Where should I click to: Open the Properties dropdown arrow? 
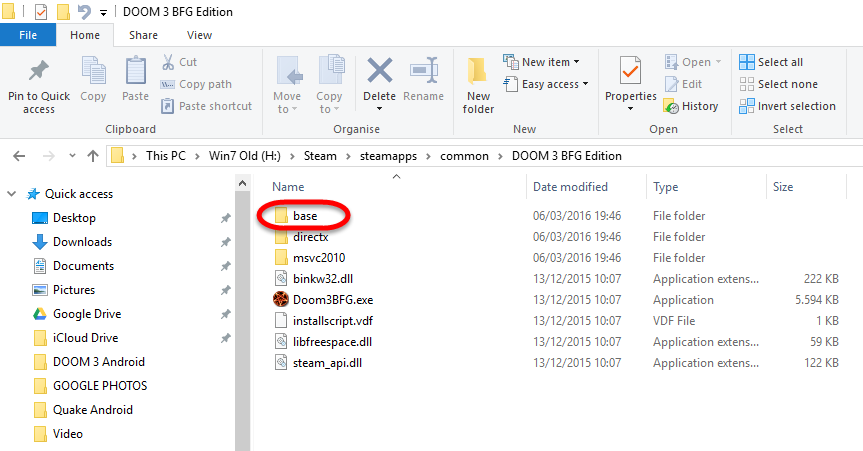coord(630,109)
